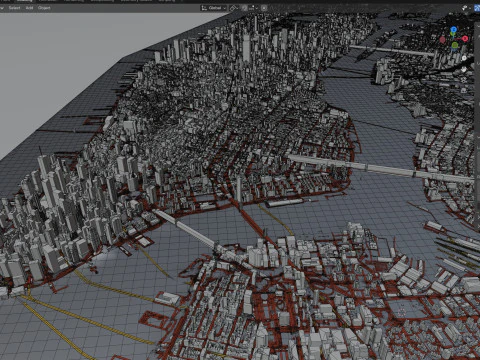Toggle the snap magnet button
Screen dimensions: 480x360
245,8
